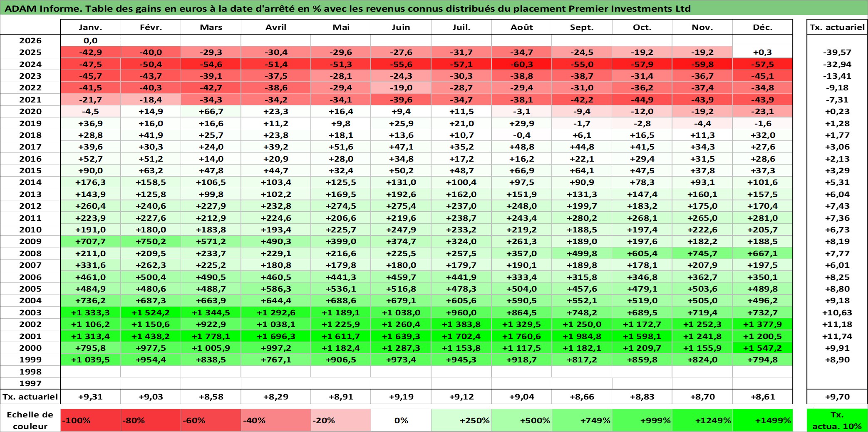
Task: Click the 'Echelle de couleur' legend label
Action: tap(30, 420)
